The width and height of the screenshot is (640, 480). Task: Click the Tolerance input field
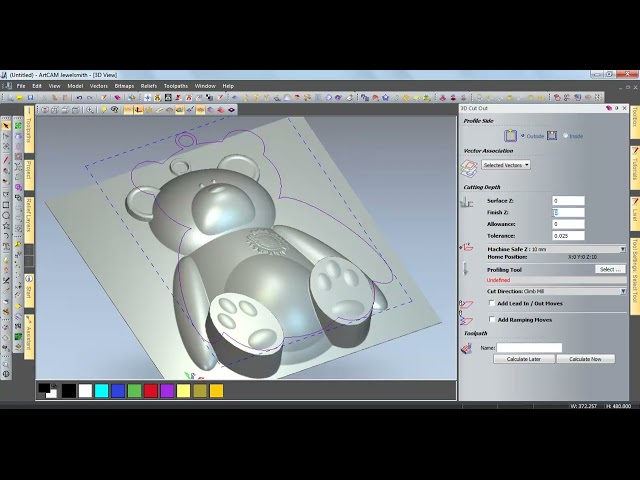pos(568,236)
